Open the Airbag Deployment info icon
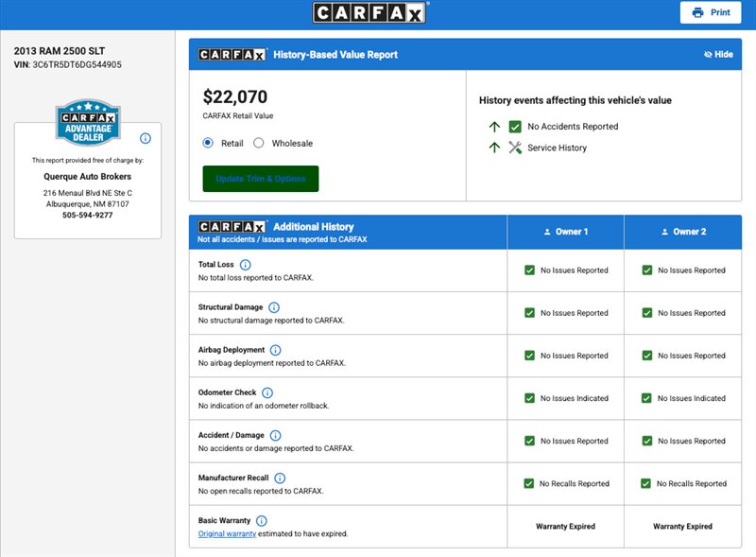 click(x=275, y=350)
